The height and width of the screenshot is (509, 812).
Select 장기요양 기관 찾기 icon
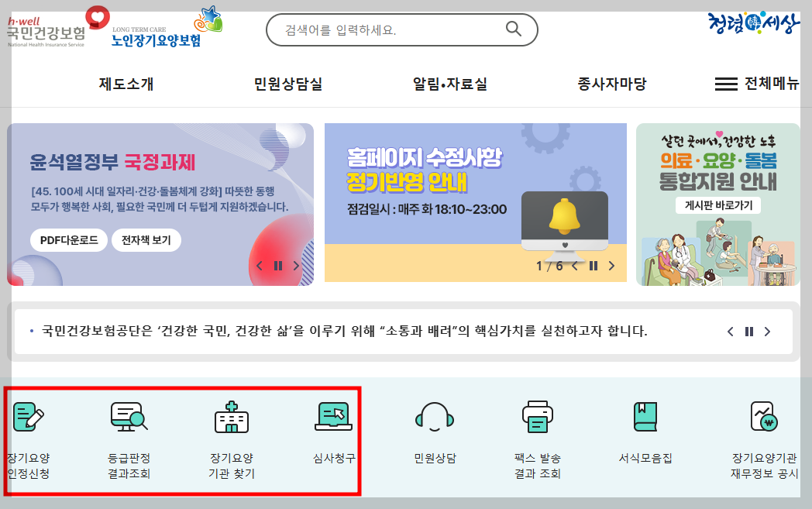pos(232,417)
